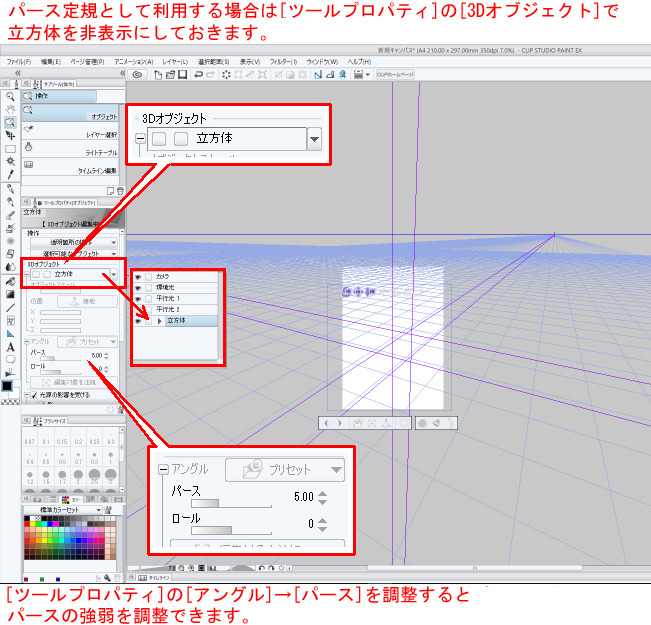The width and height of the screenshot is (651, 625).
Task: Click the CLIPホームページ button
Action: [x=395, y=75]
